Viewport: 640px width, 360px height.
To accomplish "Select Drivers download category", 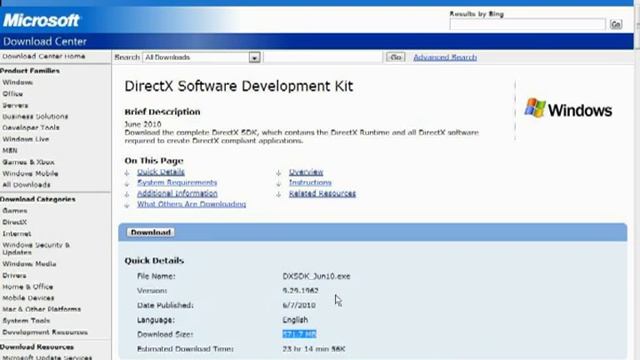I will [14, 276].
